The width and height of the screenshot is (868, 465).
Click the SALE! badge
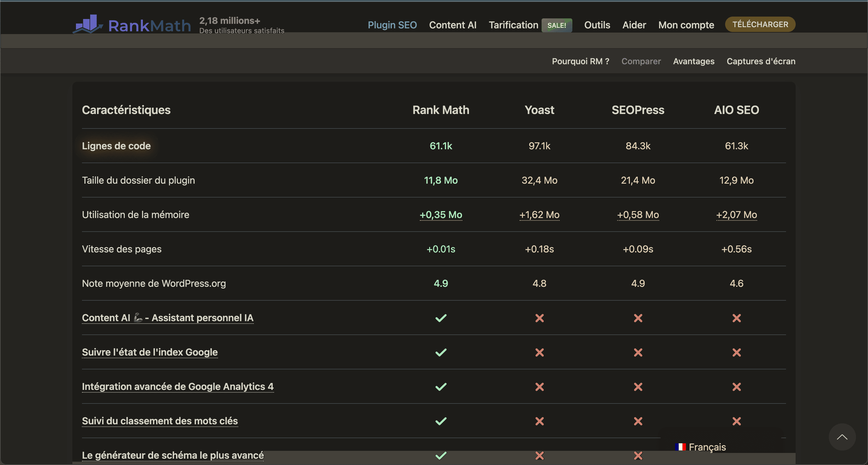pos(557,25)
